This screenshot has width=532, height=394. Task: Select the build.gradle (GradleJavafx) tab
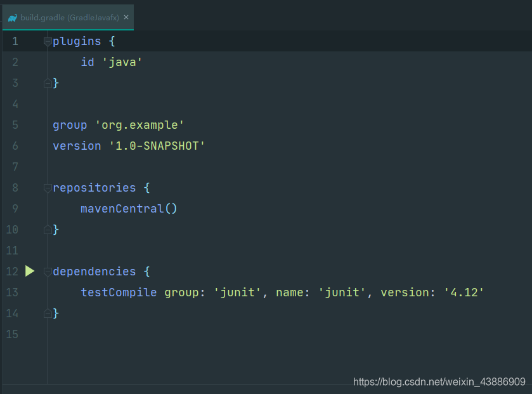point(68,18)
